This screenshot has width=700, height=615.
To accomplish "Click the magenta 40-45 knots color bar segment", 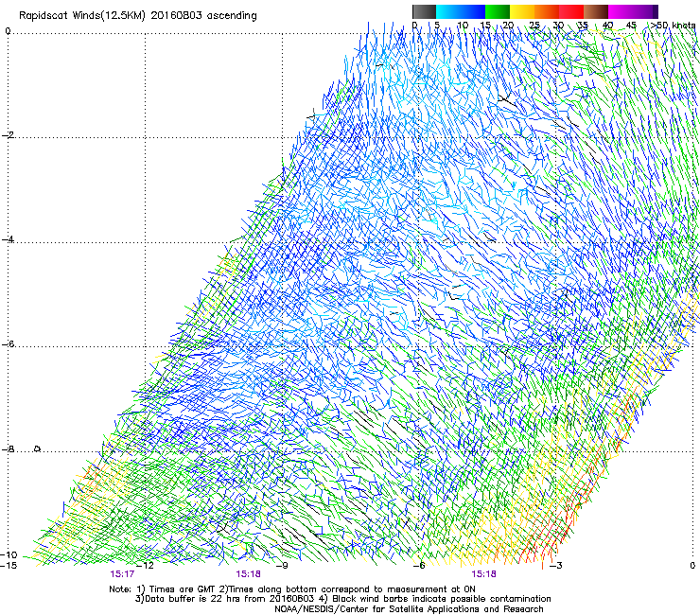I will pyautogui.click(x=621, y=11).
